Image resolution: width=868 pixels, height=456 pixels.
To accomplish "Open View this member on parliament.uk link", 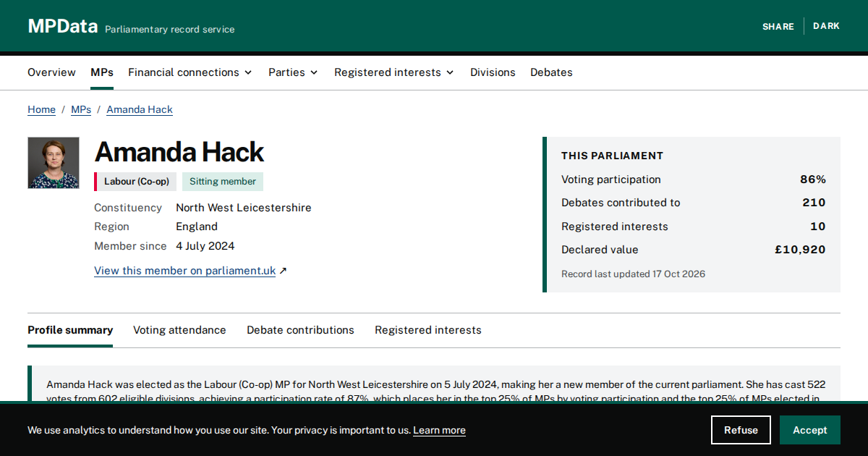I will pos(184,271).
